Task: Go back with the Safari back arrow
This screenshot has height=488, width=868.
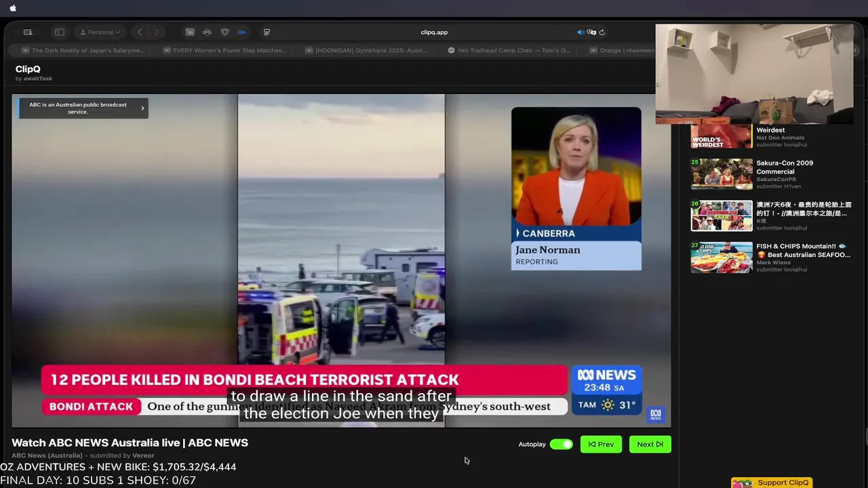Action: 140,32
